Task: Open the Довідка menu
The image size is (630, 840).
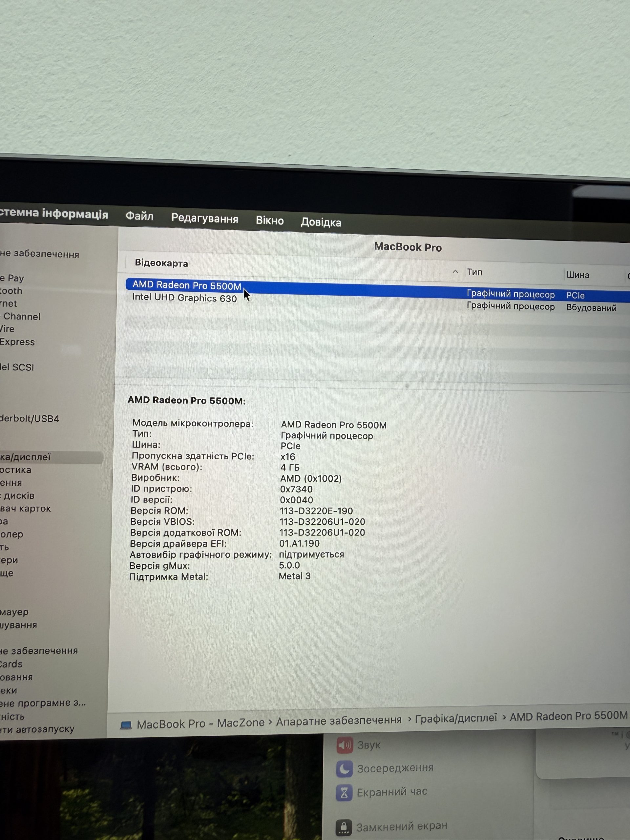Action: pyautogui.click(x=321, y=222)
